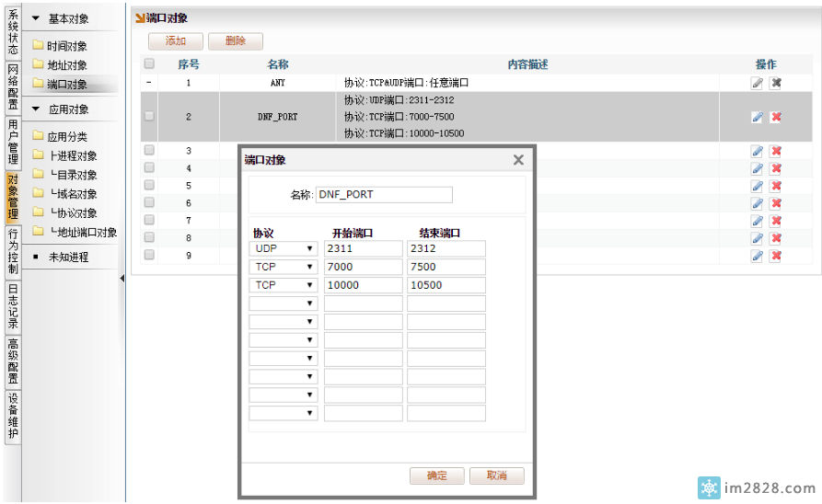Image resolution: width=822 pixels, height=504 pixels.
Task: Close the 端口对象 dialog with X
Action: pyautogui.click(x=518, y=160)
